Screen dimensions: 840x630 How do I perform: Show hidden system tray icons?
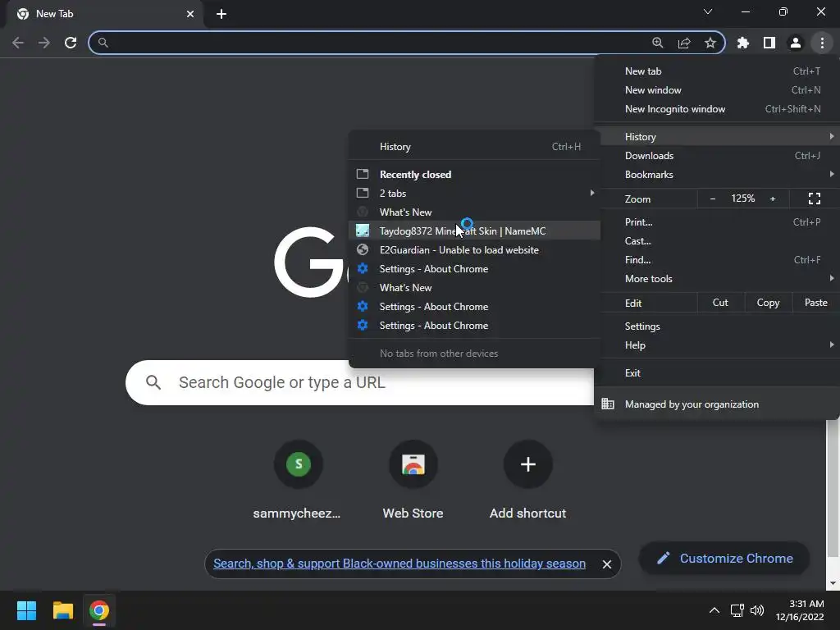[x=714, y=610]
